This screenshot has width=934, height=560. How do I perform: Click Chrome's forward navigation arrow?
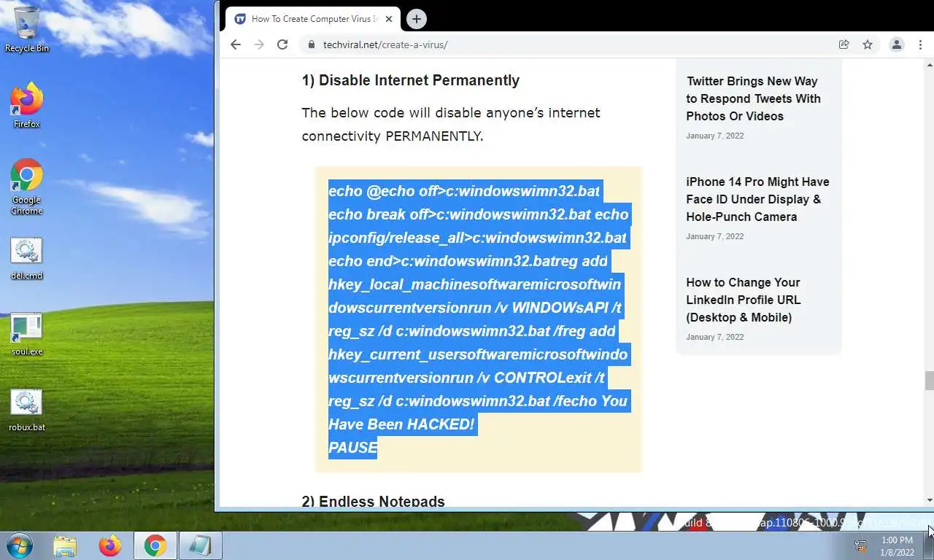point(258,44)
